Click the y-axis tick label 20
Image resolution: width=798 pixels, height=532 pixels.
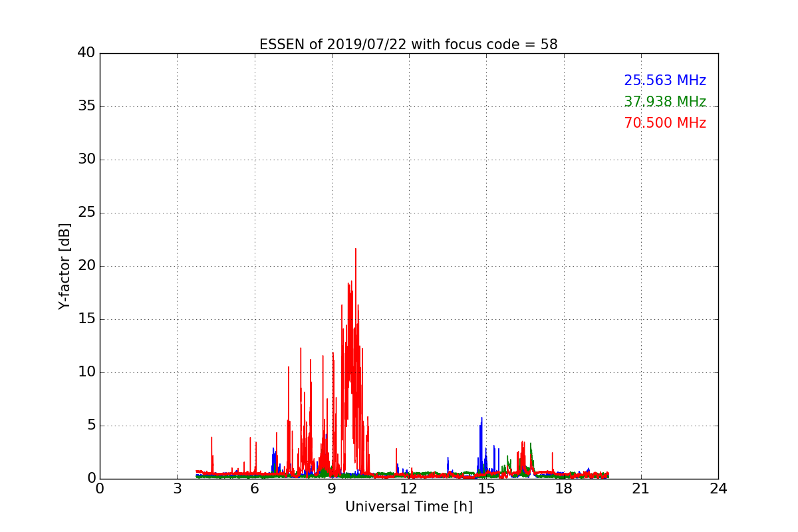(86, 266)
